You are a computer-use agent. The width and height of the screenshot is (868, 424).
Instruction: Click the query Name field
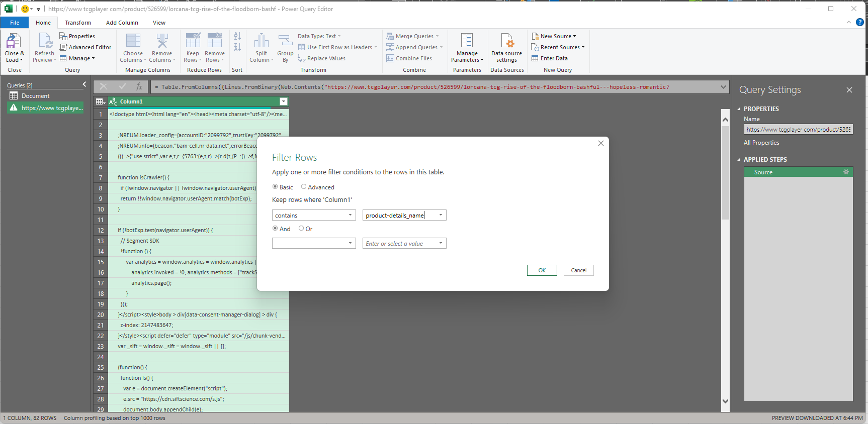[799, 130]
